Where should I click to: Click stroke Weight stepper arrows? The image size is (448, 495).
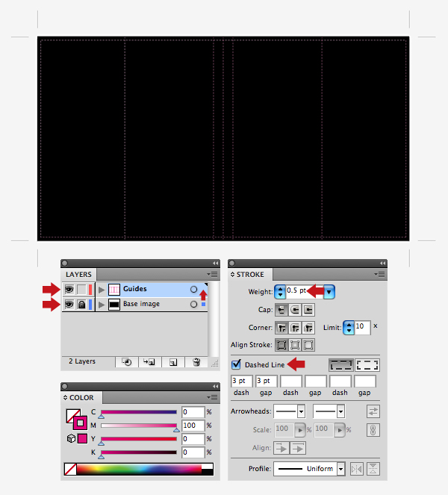point(280,292)
